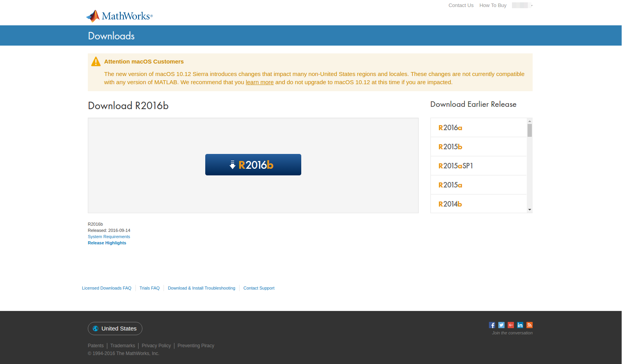Open the Facebook social icon
Image resolution: width=622 pixels, height=364 pixels.
(x=492, y=325)
